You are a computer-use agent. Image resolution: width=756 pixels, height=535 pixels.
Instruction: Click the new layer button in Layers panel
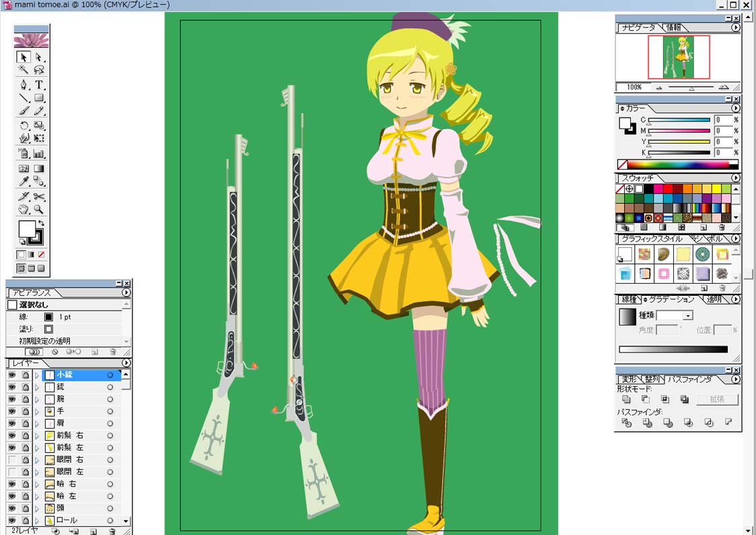93,531
